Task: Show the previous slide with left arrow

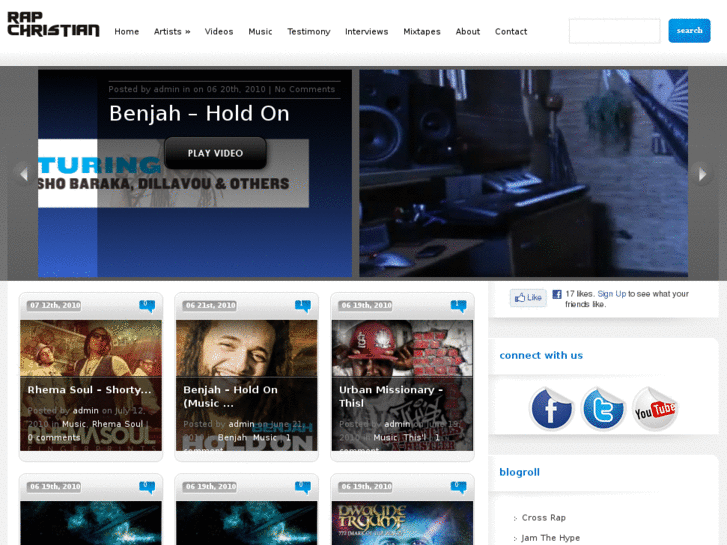Action: tap(24, 174)
